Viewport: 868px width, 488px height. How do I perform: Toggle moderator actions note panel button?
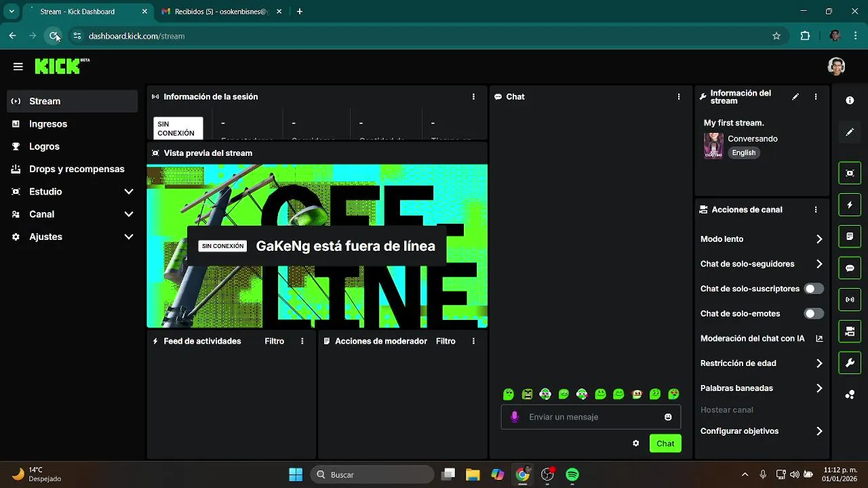(850, 237)
